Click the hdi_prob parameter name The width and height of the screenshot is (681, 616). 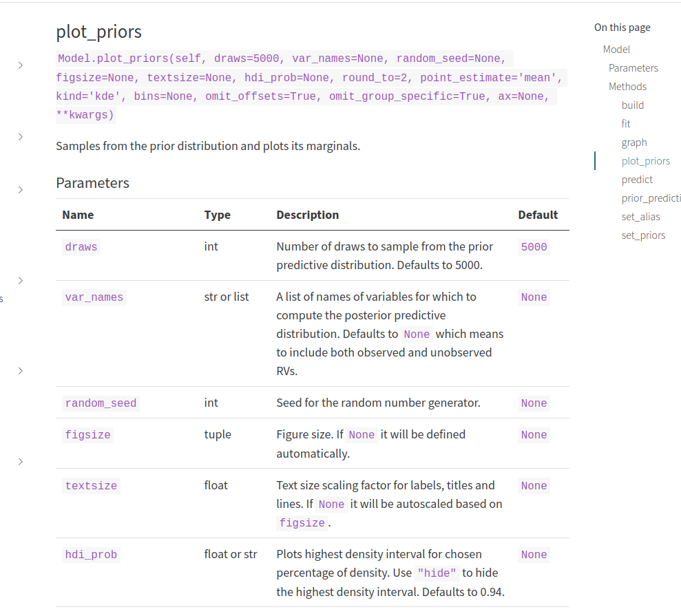91,554
